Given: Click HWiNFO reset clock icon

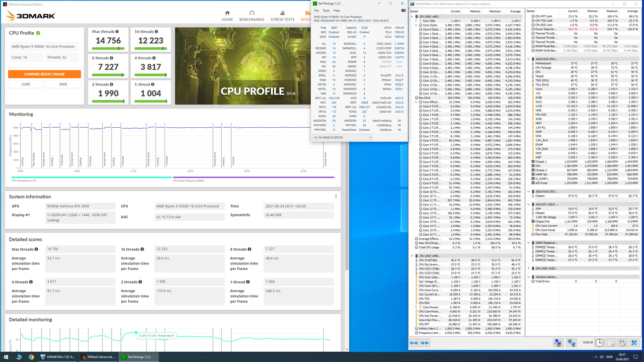Looking at the screenshot, I should pos(599,343).
